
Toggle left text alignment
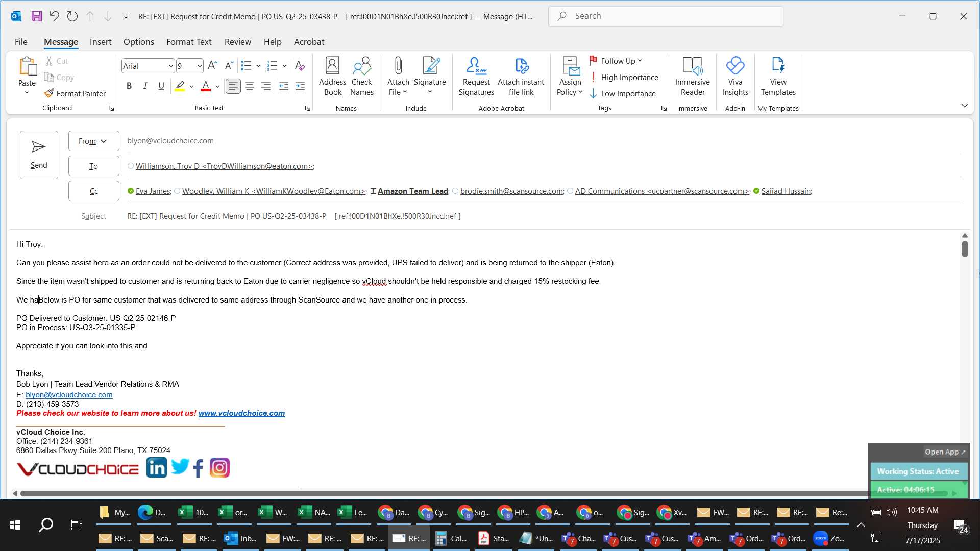point(233,86)
